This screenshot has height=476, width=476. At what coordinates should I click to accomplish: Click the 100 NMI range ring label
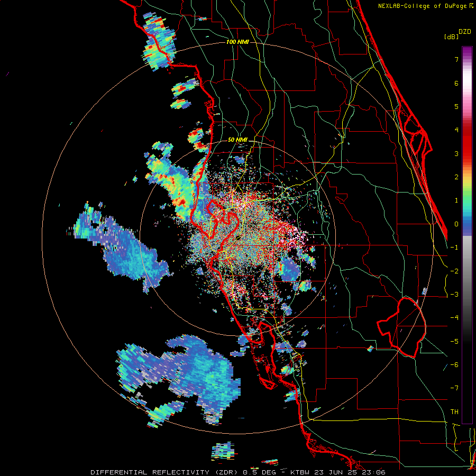click(237, 42)
